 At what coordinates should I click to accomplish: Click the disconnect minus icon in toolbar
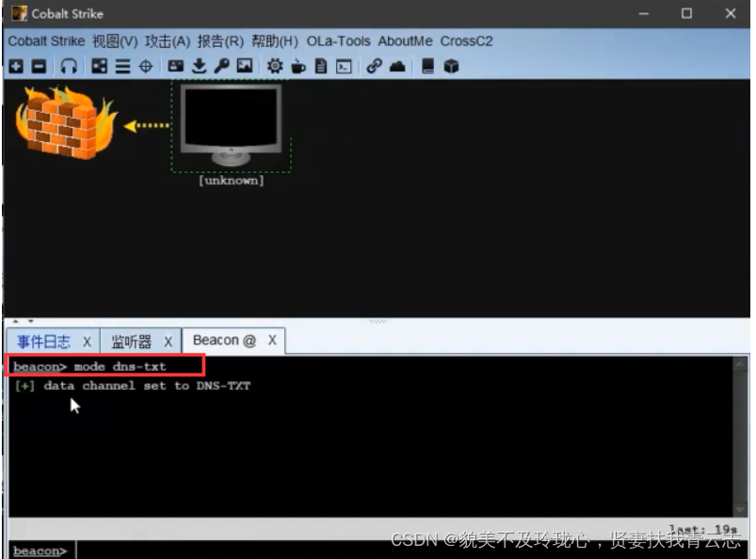coord(39,66)
